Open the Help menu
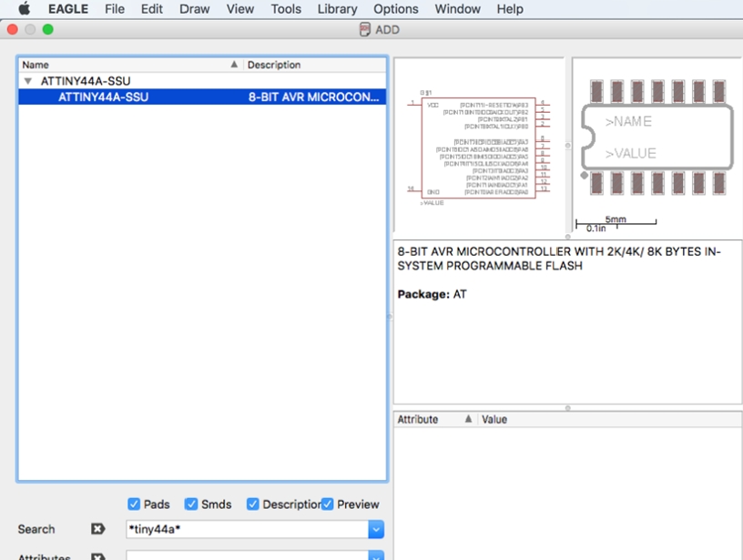 (x=510, y=9)
